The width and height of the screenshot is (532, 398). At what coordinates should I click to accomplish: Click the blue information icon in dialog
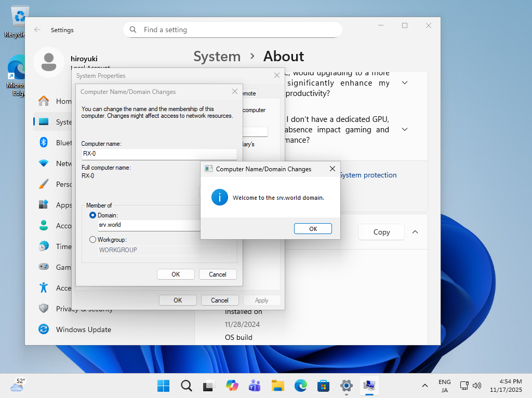point(220,197)
